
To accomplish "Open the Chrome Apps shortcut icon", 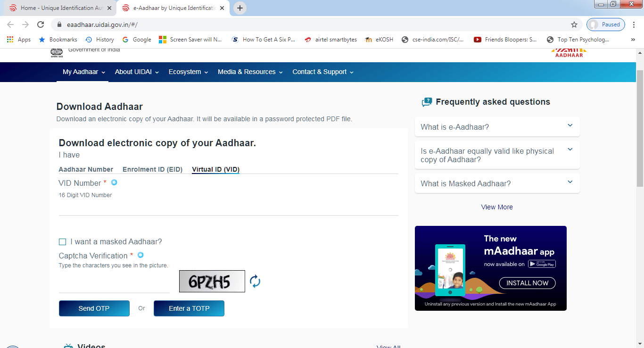I will click(x=10, y=40).
